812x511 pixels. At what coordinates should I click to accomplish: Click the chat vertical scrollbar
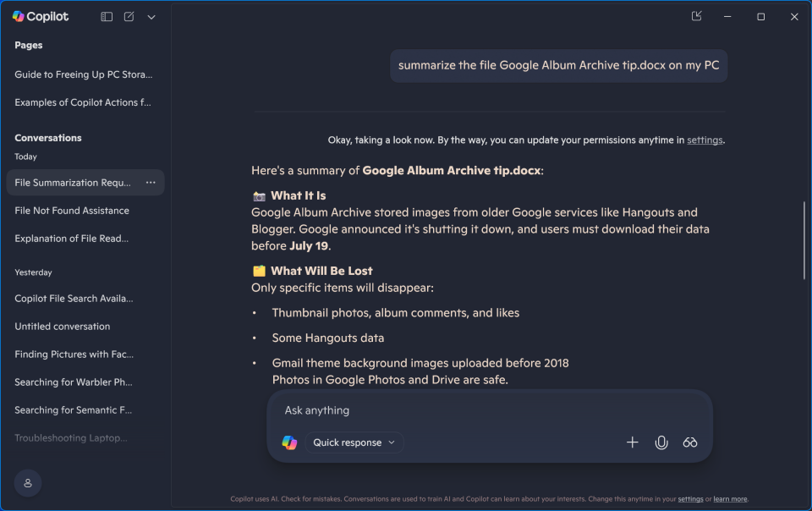pyautogui.click(x=804, y=241)
